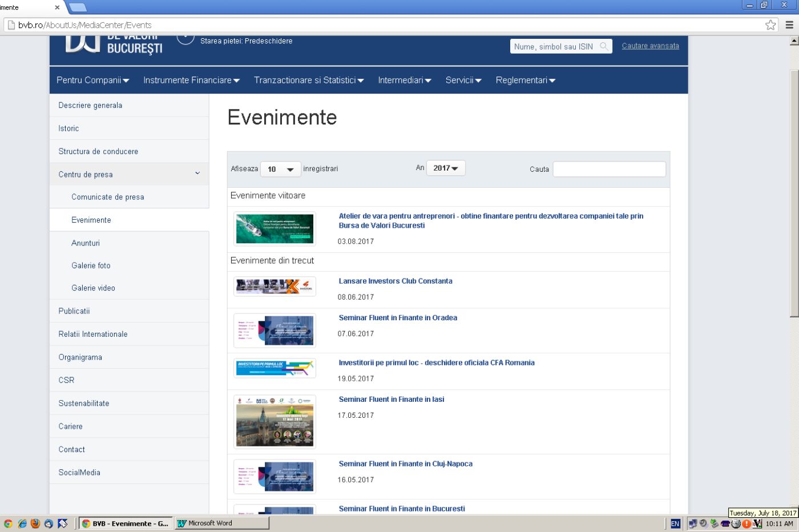Open the records-per-page dropdown showing 10
The height and width of the screenshot is (532, 799).
tap(280, 169)
